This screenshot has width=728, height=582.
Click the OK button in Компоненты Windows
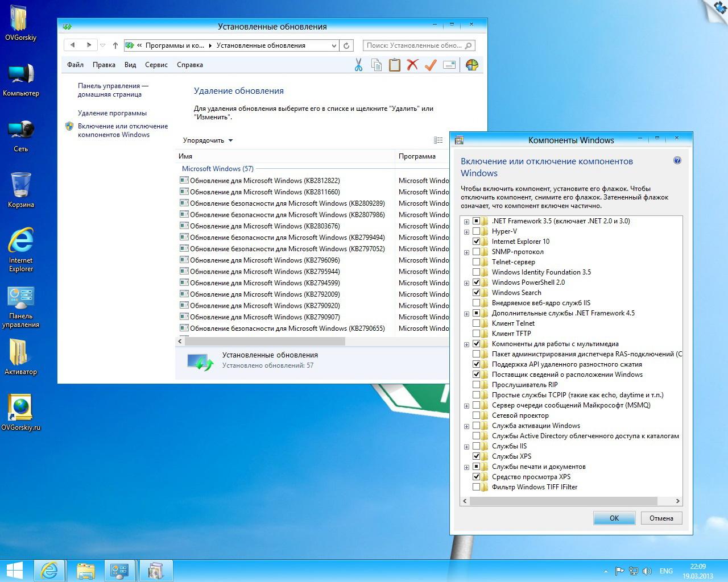[x=614, y=518]
